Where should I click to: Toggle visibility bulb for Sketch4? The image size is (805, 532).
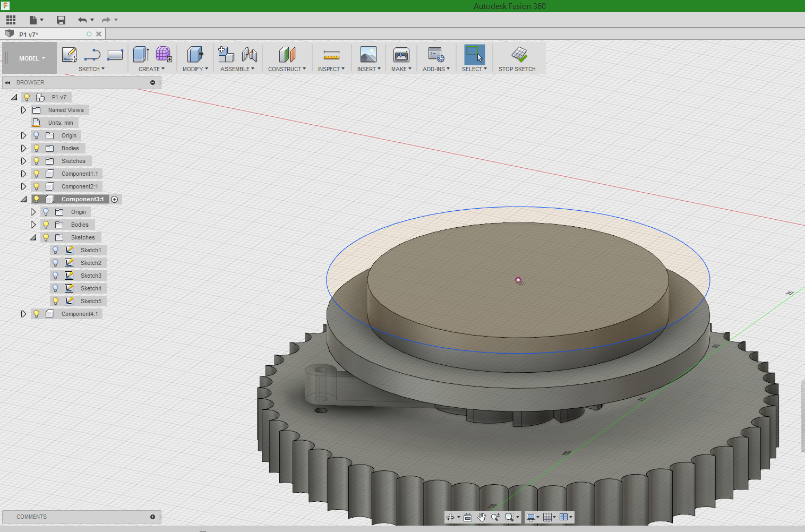[55, 288]
